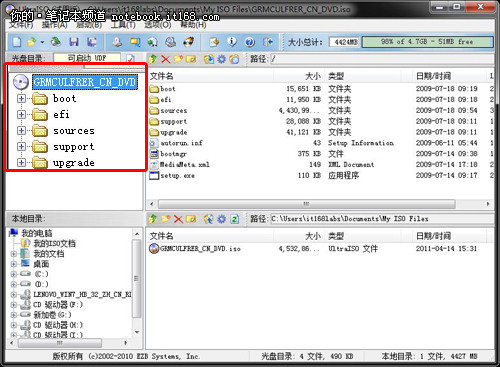Click the Burn CD/DVD image flame icon
Viewport: 500px width, 367px height.
tap(188, 42)
